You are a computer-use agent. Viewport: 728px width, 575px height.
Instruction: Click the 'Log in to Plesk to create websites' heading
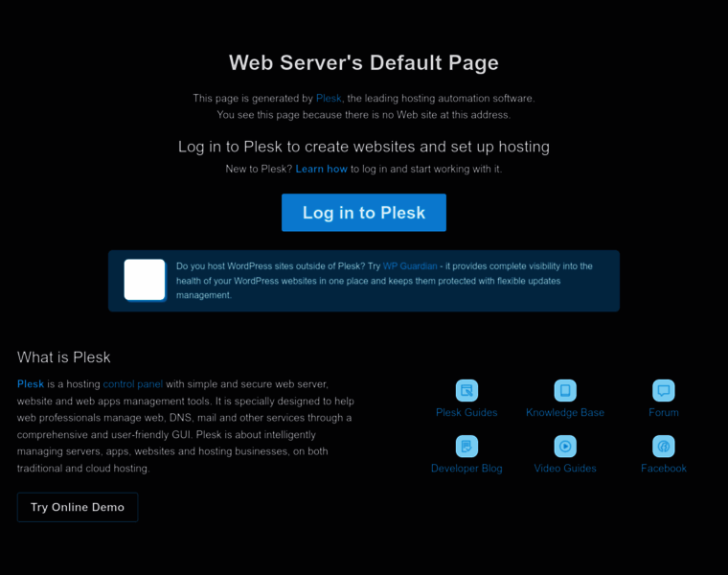pyautogui.click(x=364, y=147)
